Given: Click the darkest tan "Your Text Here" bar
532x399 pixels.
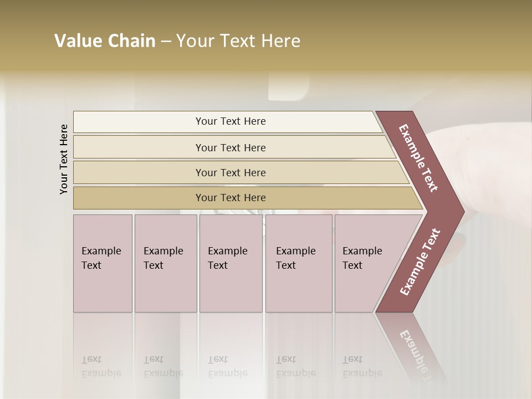Looking at the screenshot, I should 230,198.
